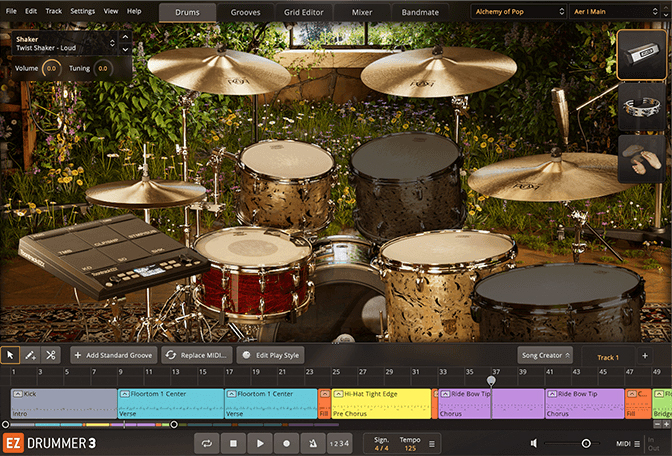Switch to the Bandmate tab
The width and height of the screenshot is (672, 456).
tap(420, 12)
